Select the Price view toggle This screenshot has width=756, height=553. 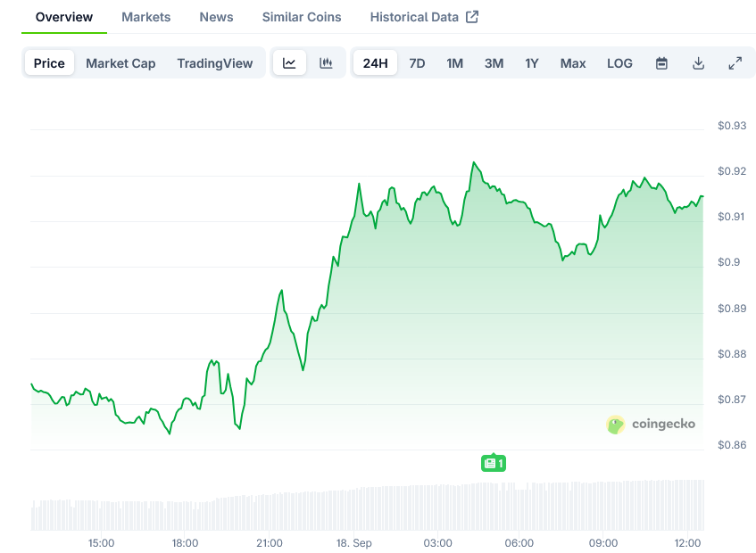click(49, 63)
